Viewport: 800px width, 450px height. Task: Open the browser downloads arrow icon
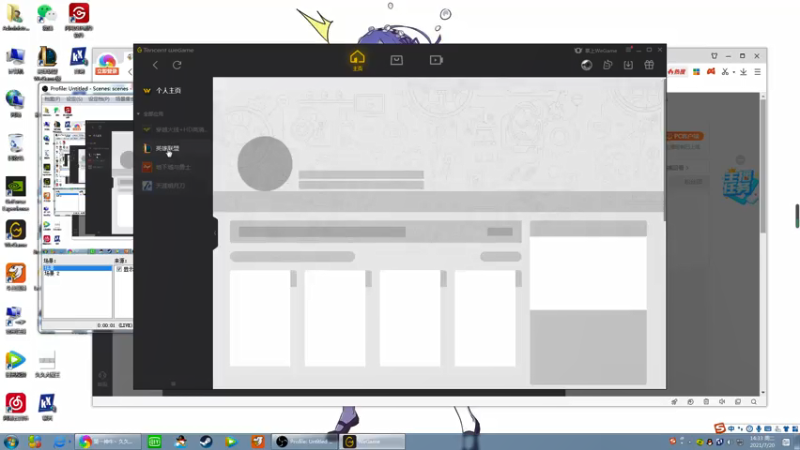point(743,72)
